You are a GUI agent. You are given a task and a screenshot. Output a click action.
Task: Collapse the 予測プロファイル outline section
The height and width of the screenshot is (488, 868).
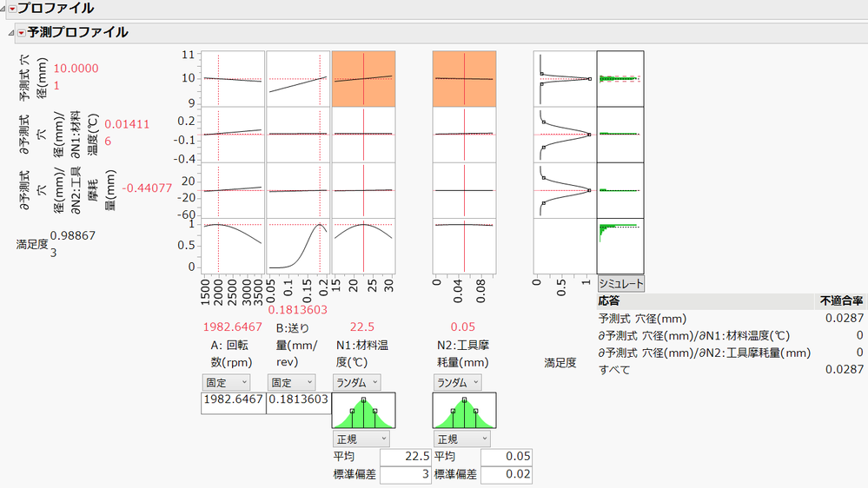[x=11, y=33]
